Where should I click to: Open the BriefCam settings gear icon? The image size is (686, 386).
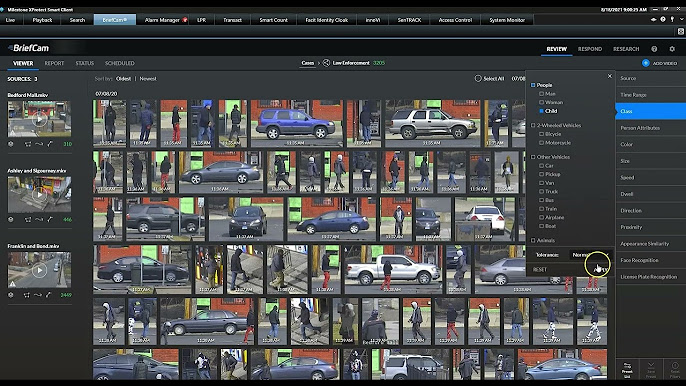click(x=672, y=49)
